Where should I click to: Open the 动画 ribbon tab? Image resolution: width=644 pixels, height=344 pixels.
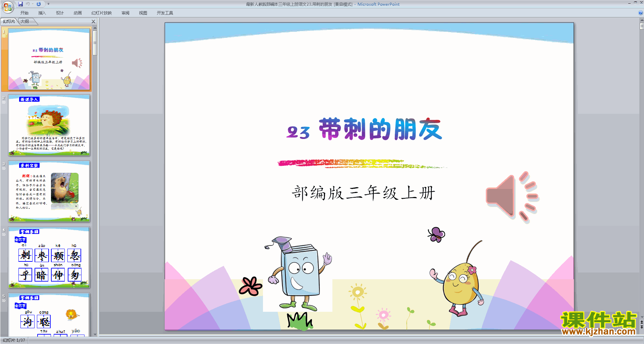tap(78, 13)
